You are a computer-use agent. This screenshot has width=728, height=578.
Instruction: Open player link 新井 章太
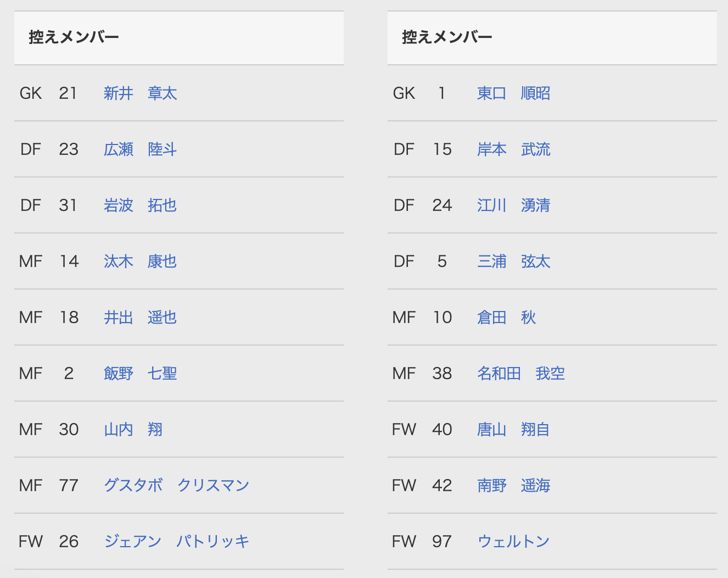point(140,93)
